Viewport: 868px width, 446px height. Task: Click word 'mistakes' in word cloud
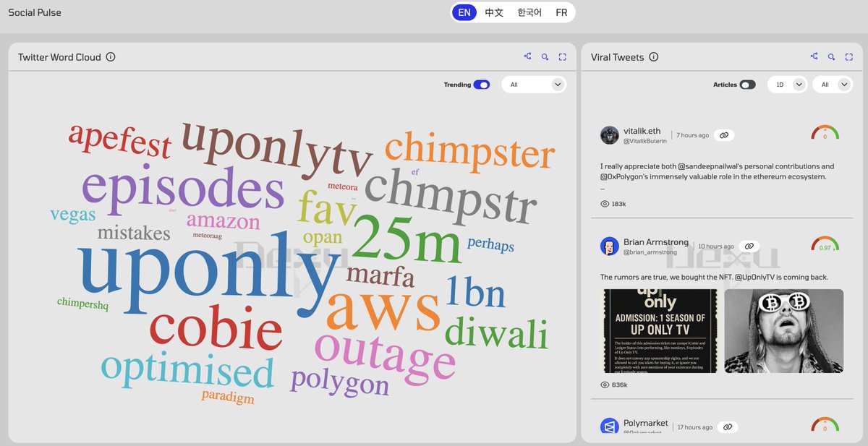click(134, 233)
